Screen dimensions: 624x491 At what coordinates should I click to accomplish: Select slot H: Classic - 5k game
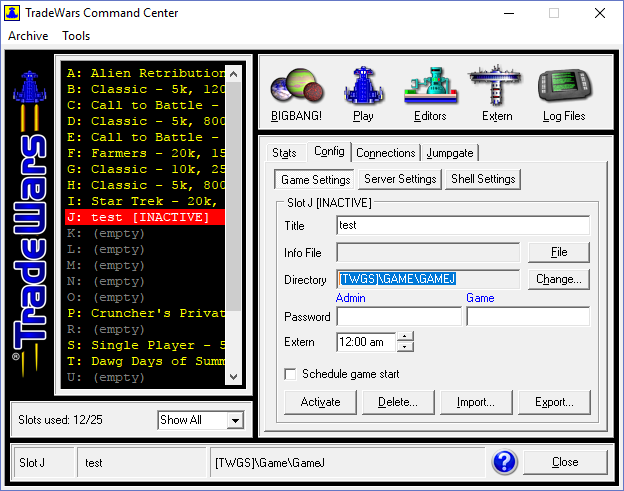pyautogui.click(x=145, y=185)
